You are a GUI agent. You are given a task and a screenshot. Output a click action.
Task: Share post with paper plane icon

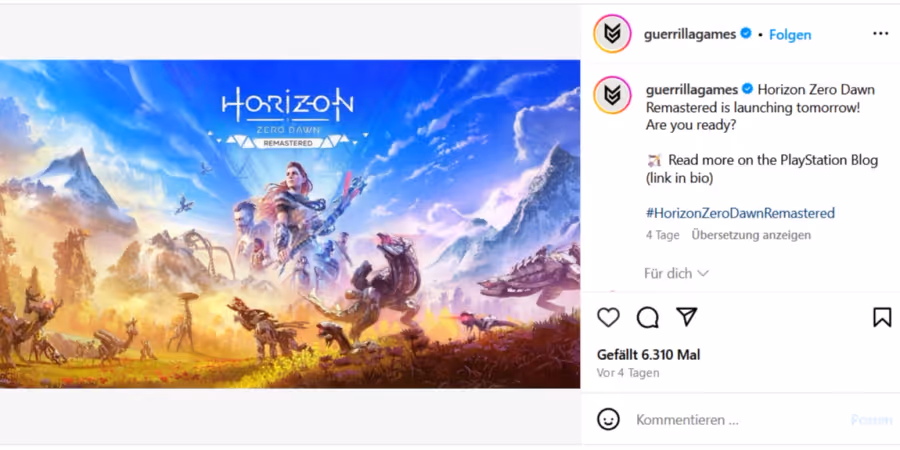coord(686,317)
